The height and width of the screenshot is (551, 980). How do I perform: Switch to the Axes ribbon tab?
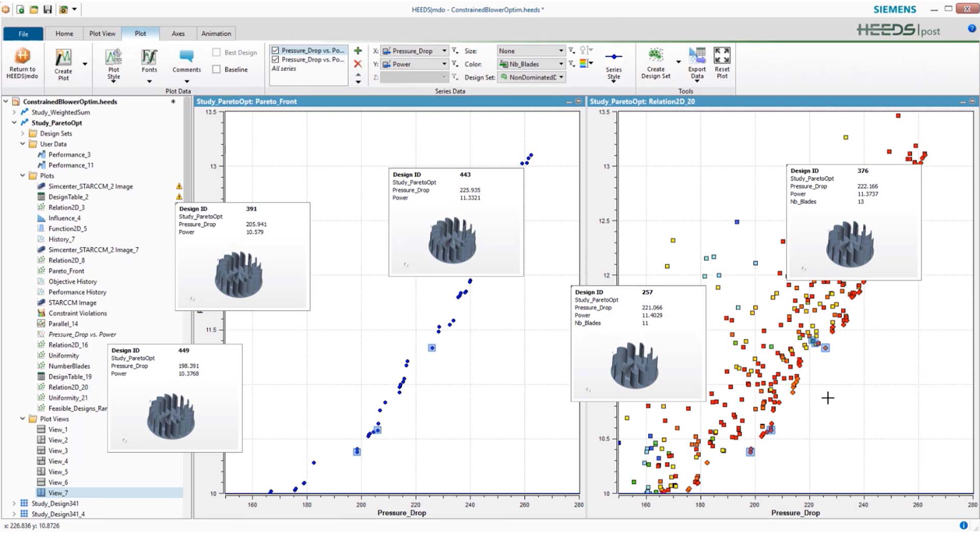click(178, 33)
